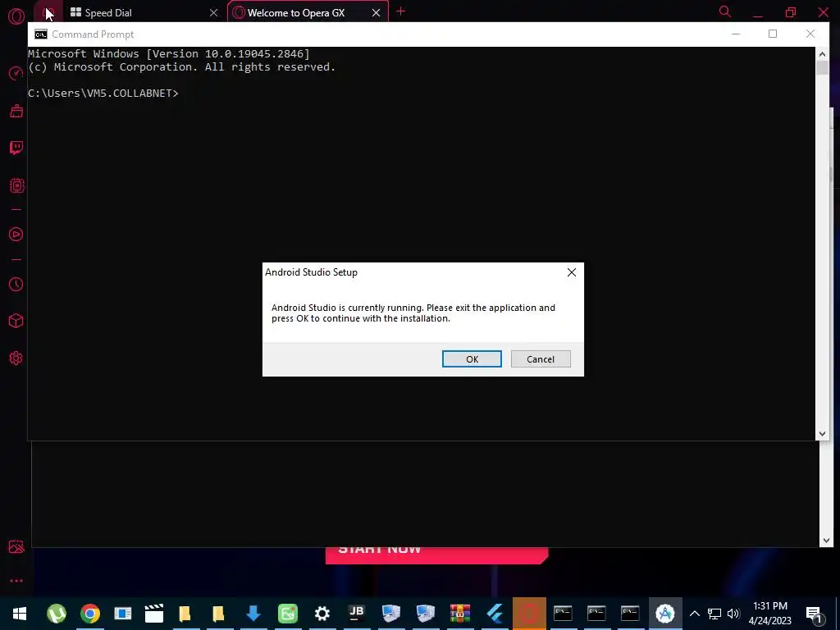This screenshot has height=630, width=840.
Task: Close the Speed Dial tab
Action: click(214, 12)
